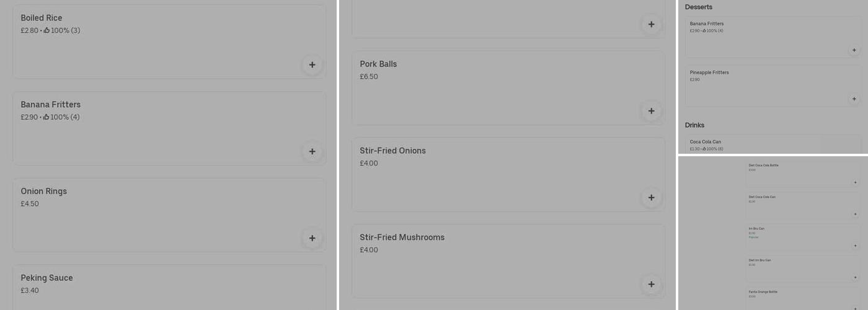Open the Peking Sauce item
Image resolution: width=868 pixels, height=310 pixels.
(x=47, y=278)
